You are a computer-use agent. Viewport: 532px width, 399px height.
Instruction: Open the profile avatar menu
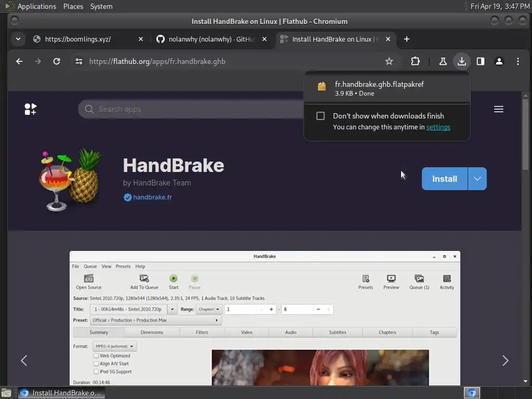point(499,61)
